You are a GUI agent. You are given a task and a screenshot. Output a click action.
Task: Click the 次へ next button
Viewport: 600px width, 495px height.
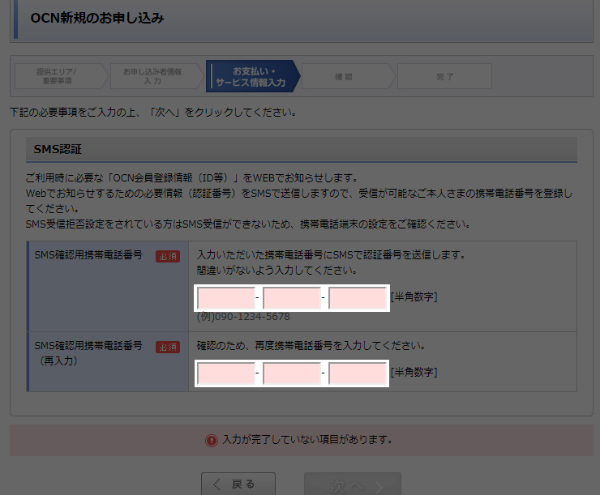(353, 484)
